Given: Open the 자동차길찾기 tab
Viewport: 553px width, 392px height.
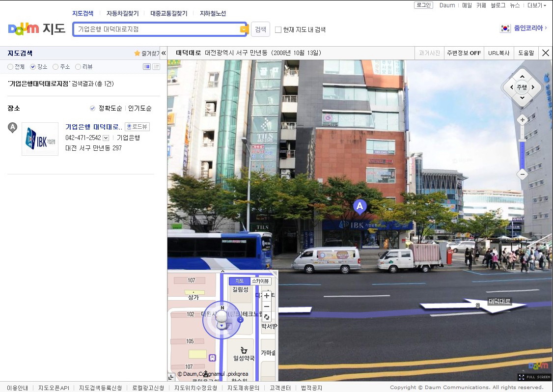Looking at the screenshot, I should pyautogui.click(x=123, y=13).
